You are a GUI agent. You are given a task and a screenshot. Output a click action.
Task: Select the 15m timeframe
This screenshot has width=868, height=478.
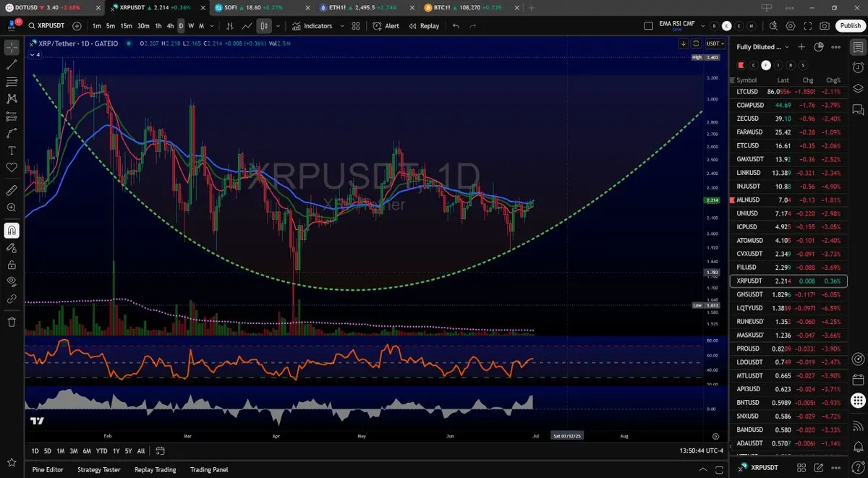pyautogui.click(x=126, y=26)
